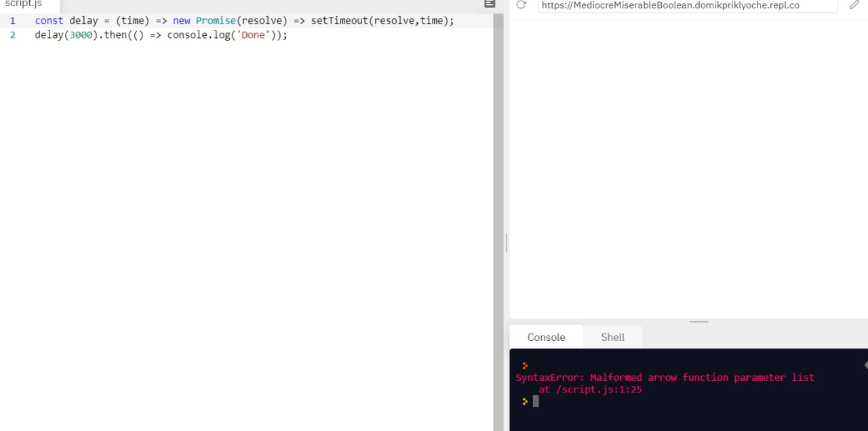Switch to the Console tab
The image size is (868, 431).
pyautogui.click(x=546, y=337)
